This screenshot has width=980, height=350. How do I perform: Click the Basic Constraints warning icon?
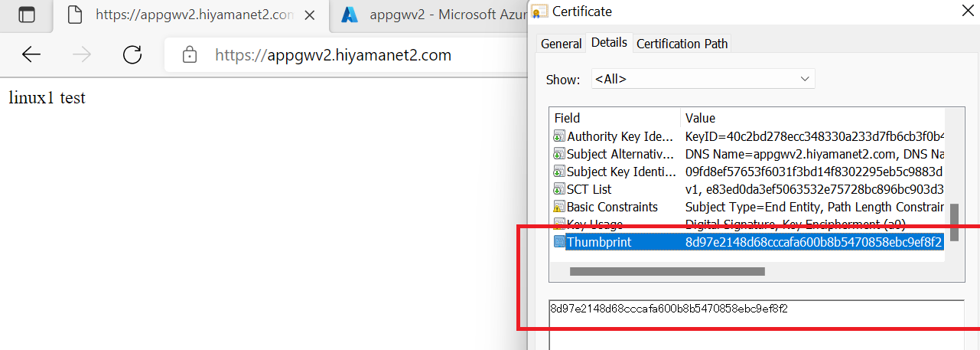pyautogui.click(x=559, y=207)
